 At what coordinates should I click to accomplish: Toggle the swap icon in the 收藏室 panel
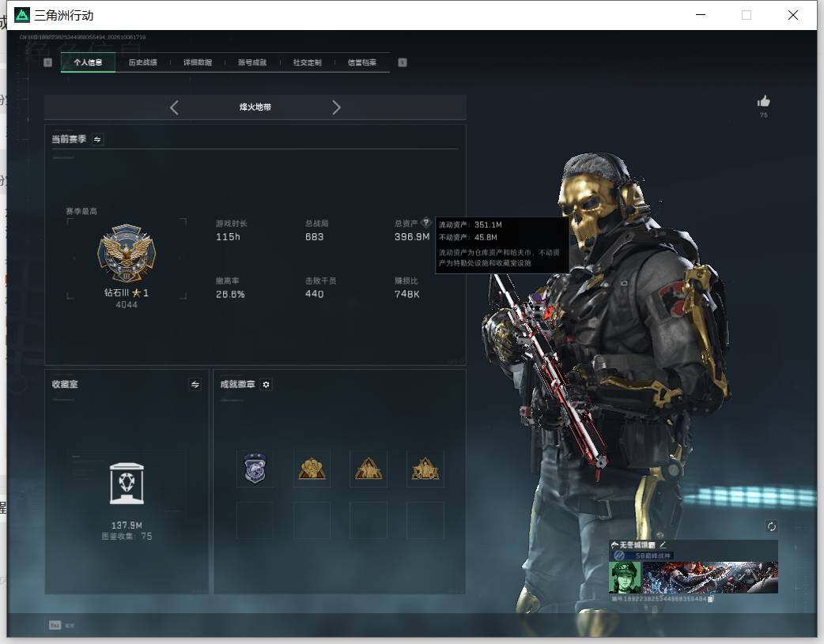tap(195, 385)
